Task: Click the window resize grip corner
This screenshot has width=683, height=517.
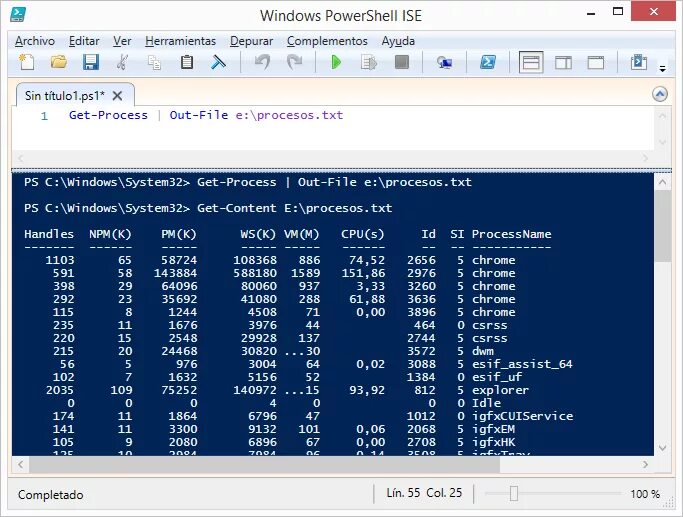Action: (x=668, y=503)
